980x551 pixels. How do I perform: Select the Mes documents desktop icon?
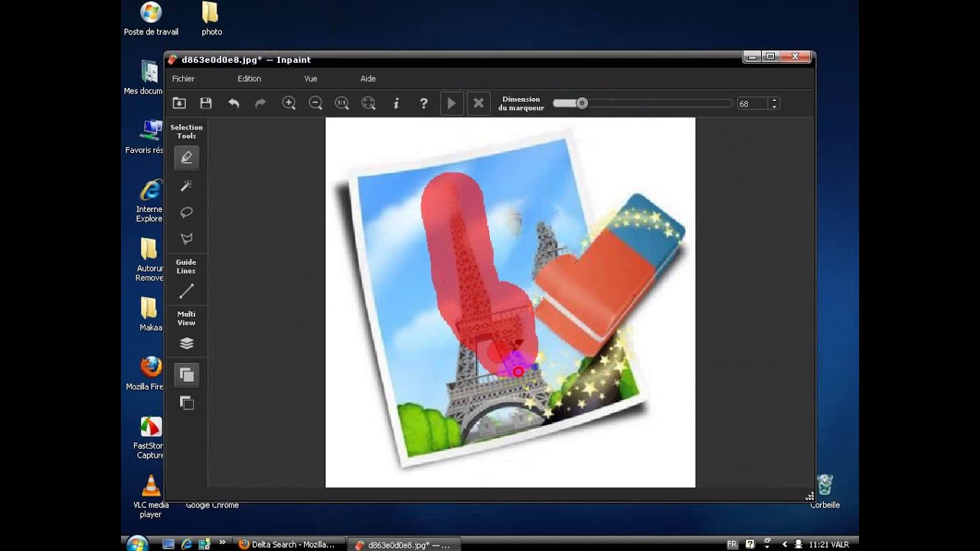(146, 78)
